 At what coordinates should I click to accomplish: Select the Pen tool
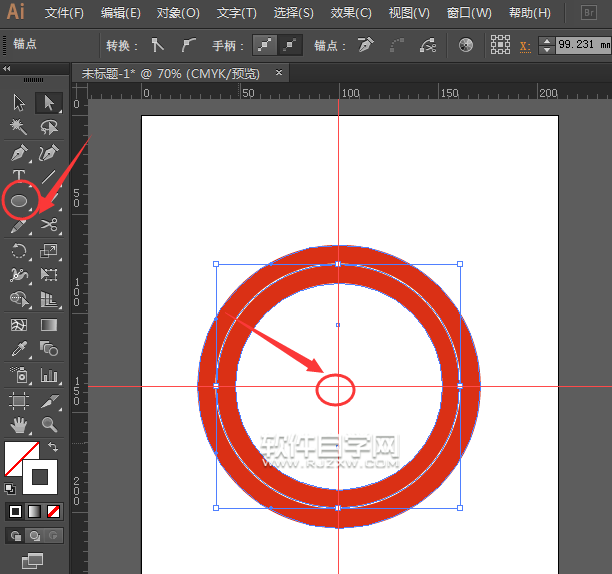point(19,153)
